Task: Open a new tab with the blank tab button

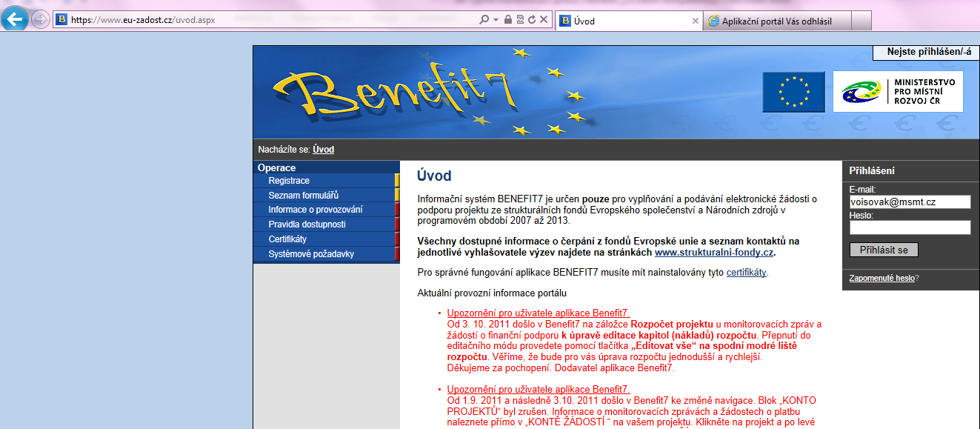Action: pyautogui.click(x=861, y=21)
